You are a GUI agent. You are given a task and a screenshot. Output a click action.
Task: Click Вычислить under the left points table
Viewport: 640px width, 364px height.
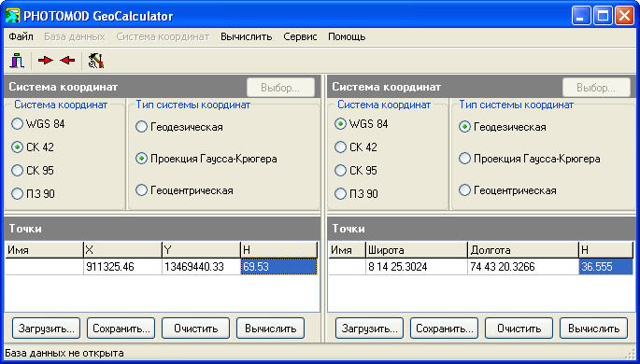(270, 329)
